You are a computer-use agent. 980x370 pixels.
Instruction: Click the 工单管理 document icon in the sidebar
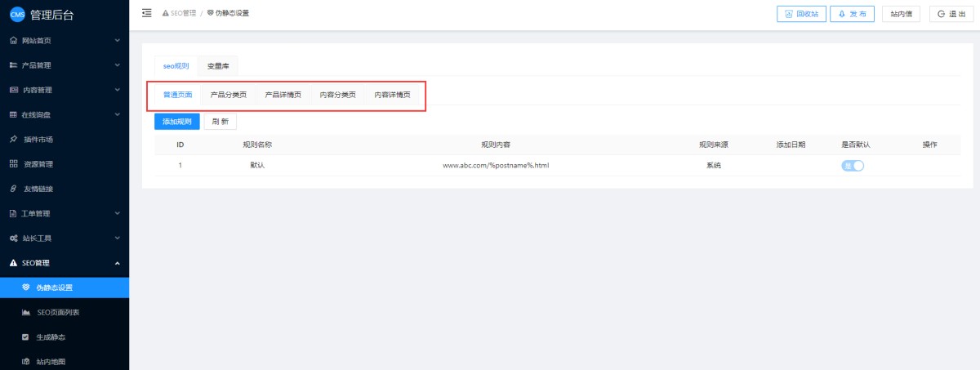(13, 213)
